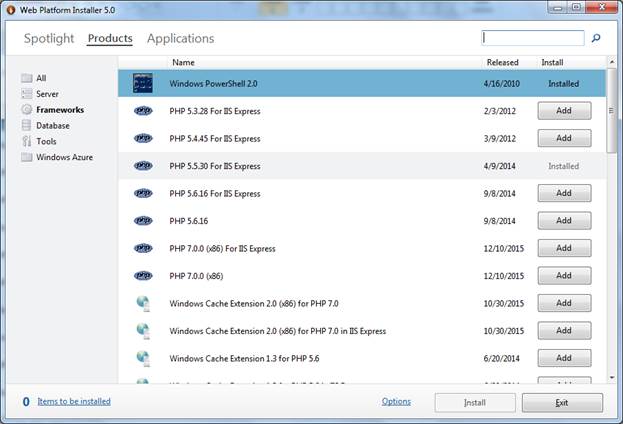The image size is (623, 424).
Task: Click the PHP 5.6.16 For IIS Express icon
Action: coord(143,193)
